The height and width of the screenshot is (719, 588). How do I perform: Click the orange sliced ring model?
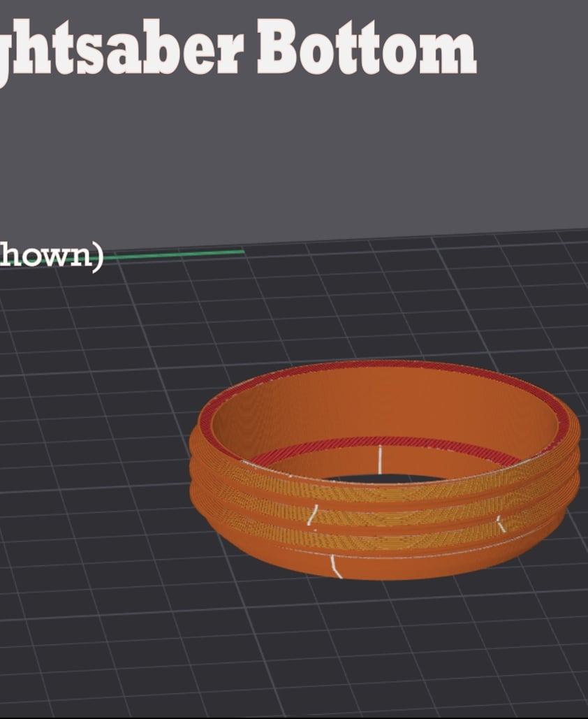(385, 471)
